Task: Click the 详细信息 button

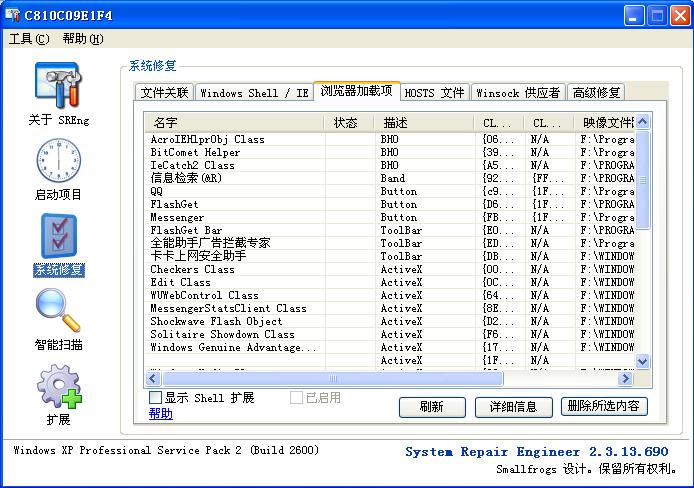Action: tap(513, 407)
